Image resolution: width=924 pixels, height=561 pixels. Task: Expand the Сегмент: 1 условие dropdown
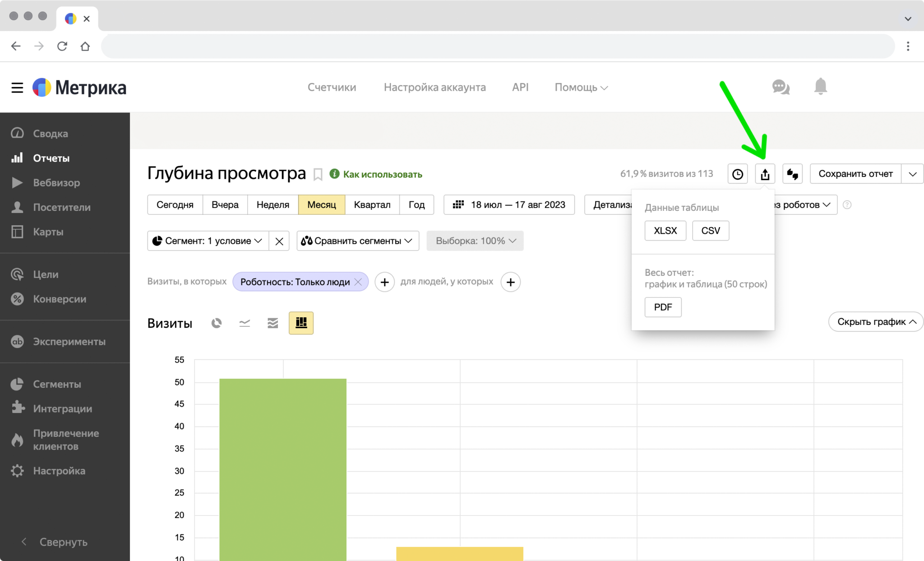208,241
